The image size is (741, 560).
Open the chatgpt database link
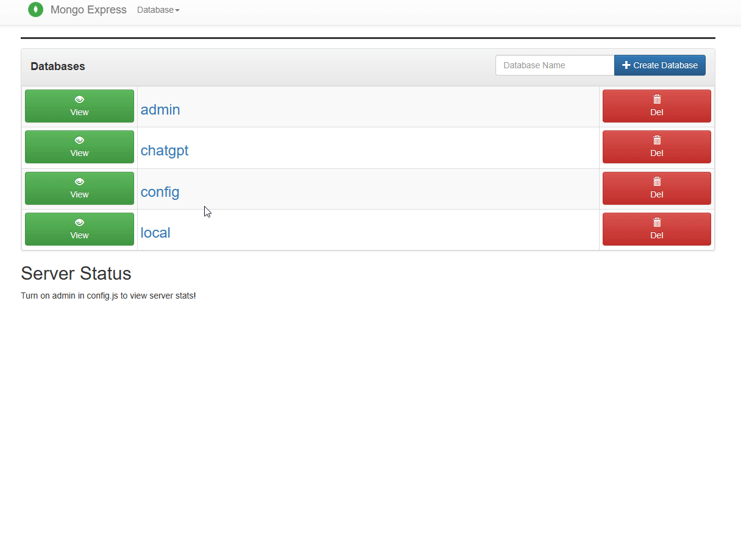[x=165, y=151]
